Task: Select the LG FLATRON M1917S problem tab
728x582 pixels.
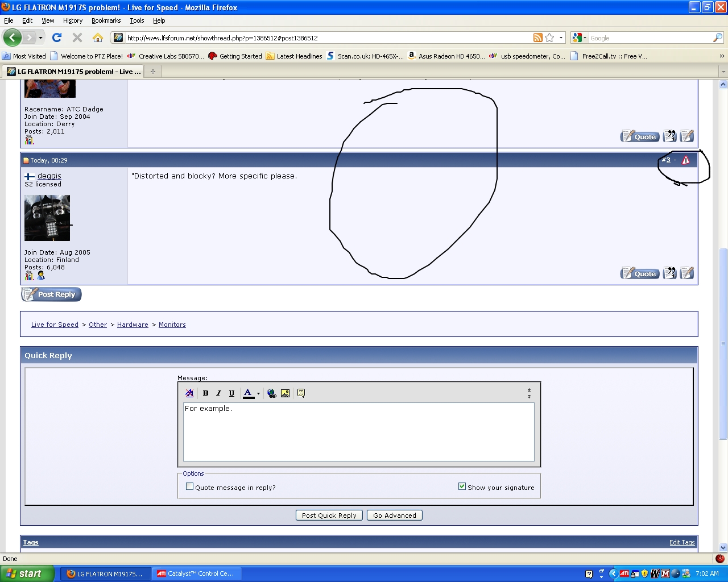Action: [x=73, y=72]
